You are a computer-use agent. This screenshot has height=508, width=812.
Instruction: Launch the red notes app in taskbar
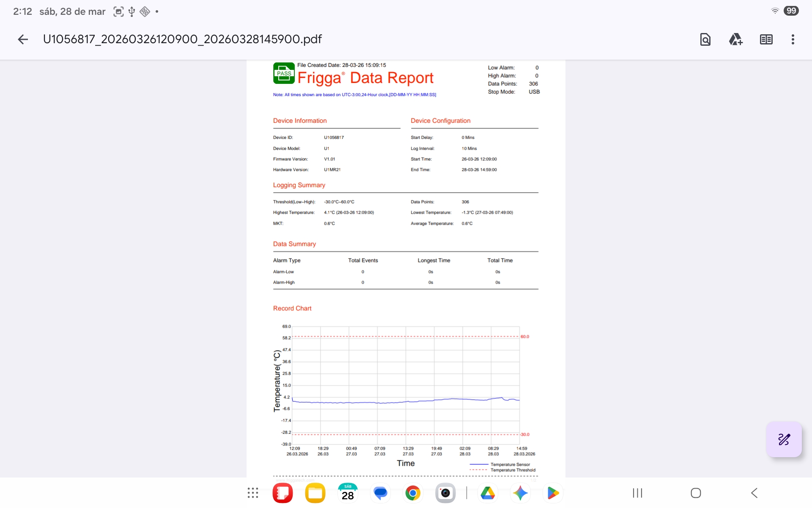point(283,493)
